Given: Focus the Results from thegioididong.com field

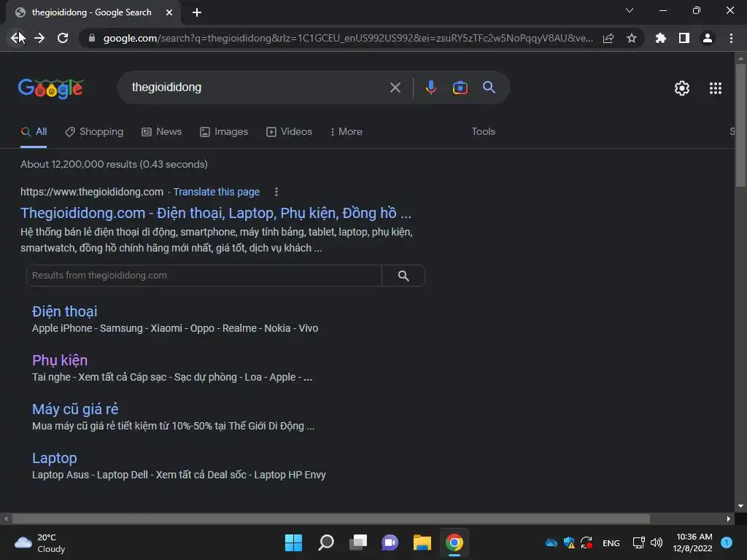Looking at the screenshot, I should [x=204, y=276].
